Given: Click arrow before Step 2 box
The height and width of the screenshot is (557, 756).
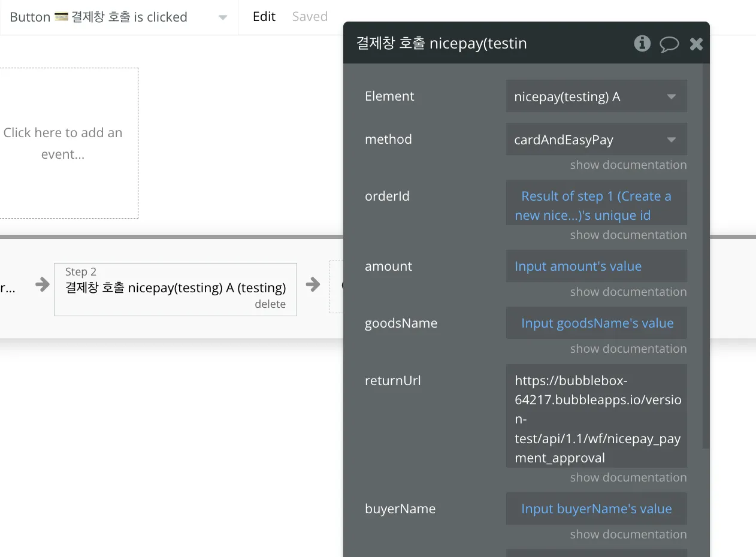Looking at the screenshot, I should pyautogui.click(x=43, y=284).
